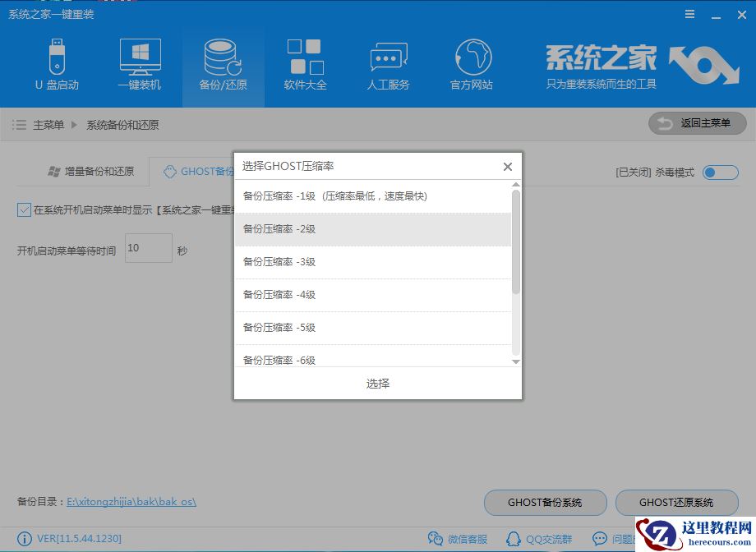Click the wait time input showing 10 seconds

(148, 247)
